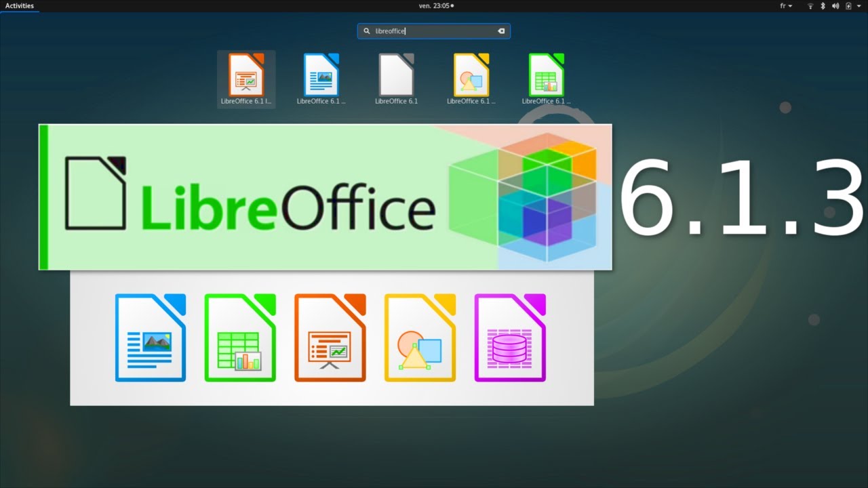Click large Impress icon in white panel
The width and height of the screenshot is (868, 488).
330,338
